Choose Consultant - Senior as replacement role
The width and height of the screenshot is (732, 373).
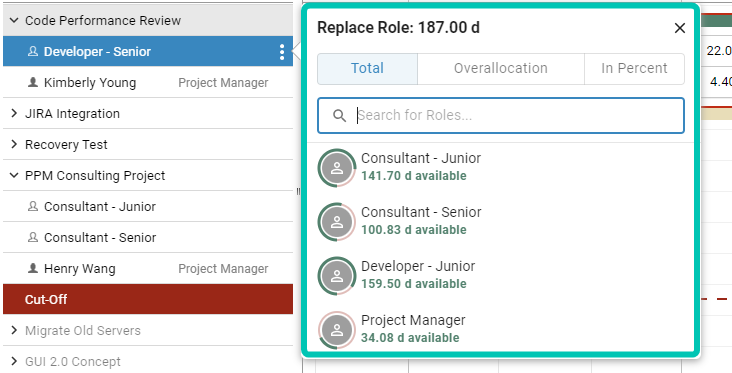(501, 221)
